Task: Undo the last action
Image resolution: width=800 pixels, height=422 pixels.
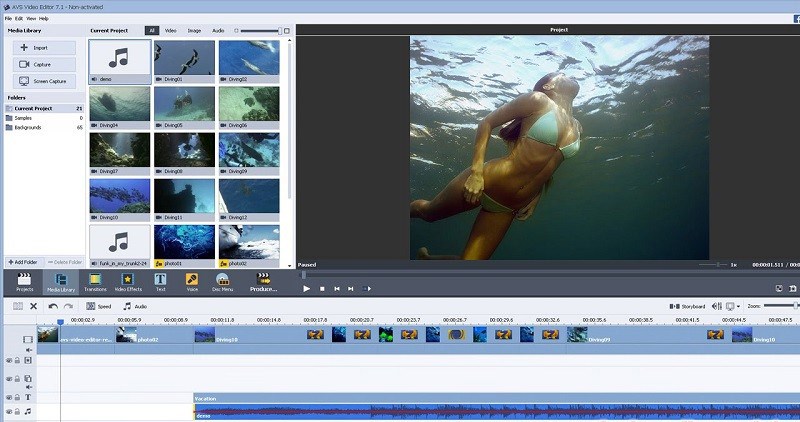Action: [x=53, y=306]
